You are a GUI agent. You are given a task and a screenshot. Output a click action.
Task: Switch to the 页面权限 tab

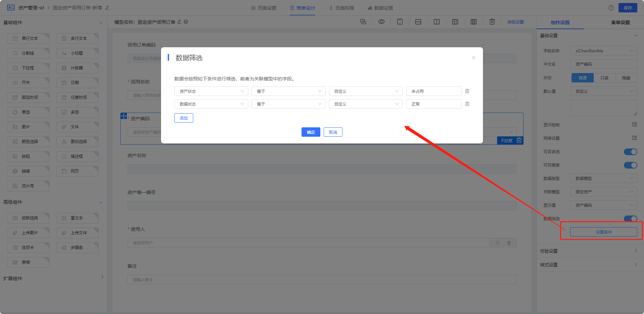click(x=341, y=8)
